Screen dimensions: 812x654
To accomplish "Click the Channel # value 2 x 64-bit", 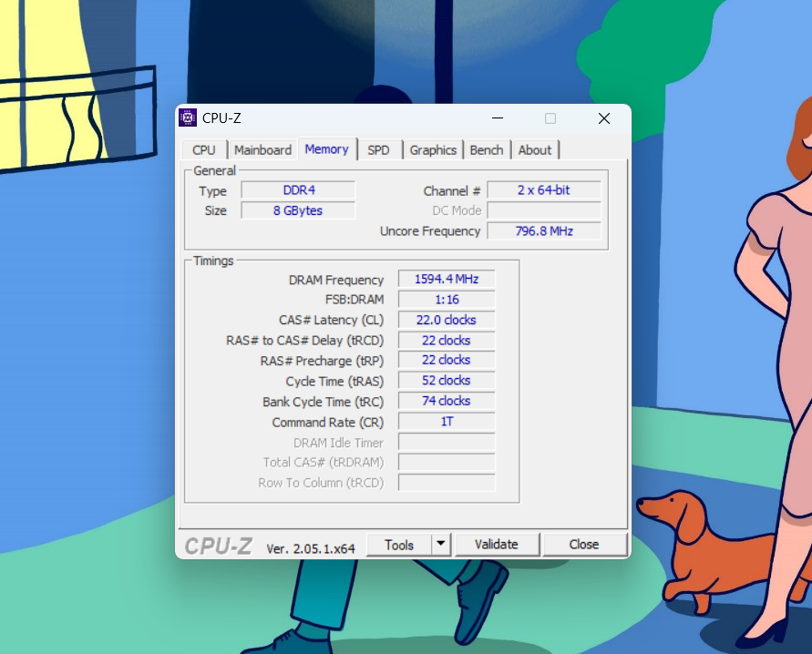I will coord(544,190).
